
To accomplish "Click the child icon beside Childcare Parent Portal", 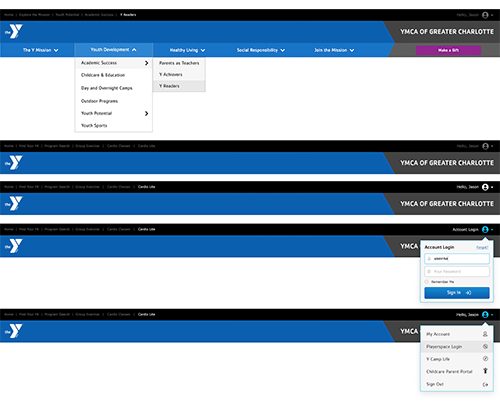I will tap(485, 371).
